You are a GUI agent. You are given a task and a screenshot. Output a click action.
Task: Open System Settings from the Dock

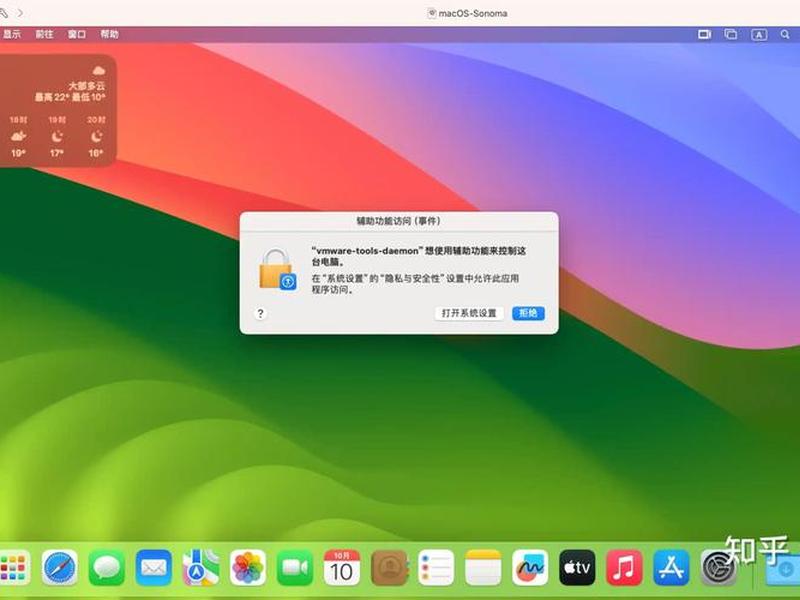pos(718,567)
